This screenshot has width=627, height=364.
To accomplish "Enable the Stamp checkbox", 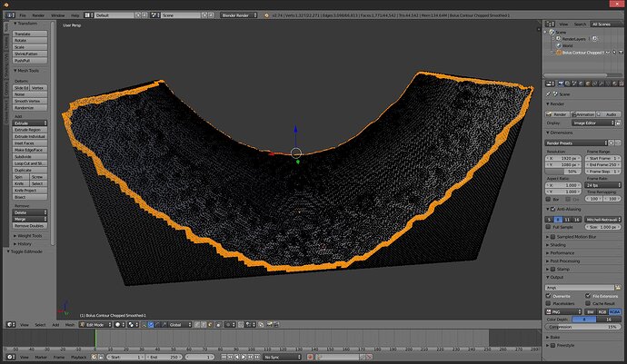I will 553,270.
